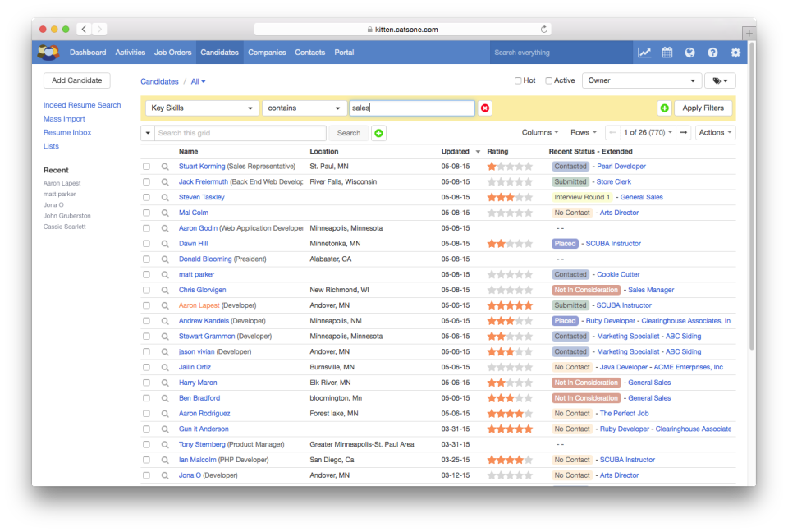This screenshot has width=788, height=532.
Task: Open the settings gear icon
Action: (x=735, y=53)
